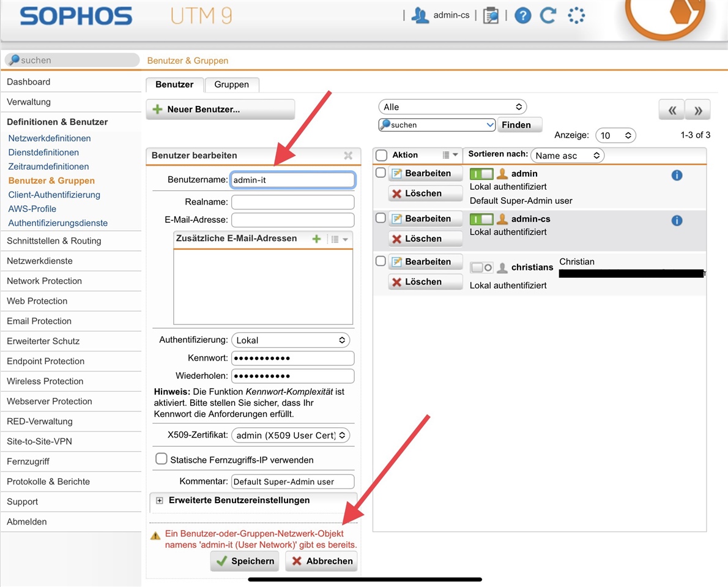This screenshot has height=587, width=728.
Task: Open the Aktion bulk action menu arrow
Action: (x=450, y=155)
